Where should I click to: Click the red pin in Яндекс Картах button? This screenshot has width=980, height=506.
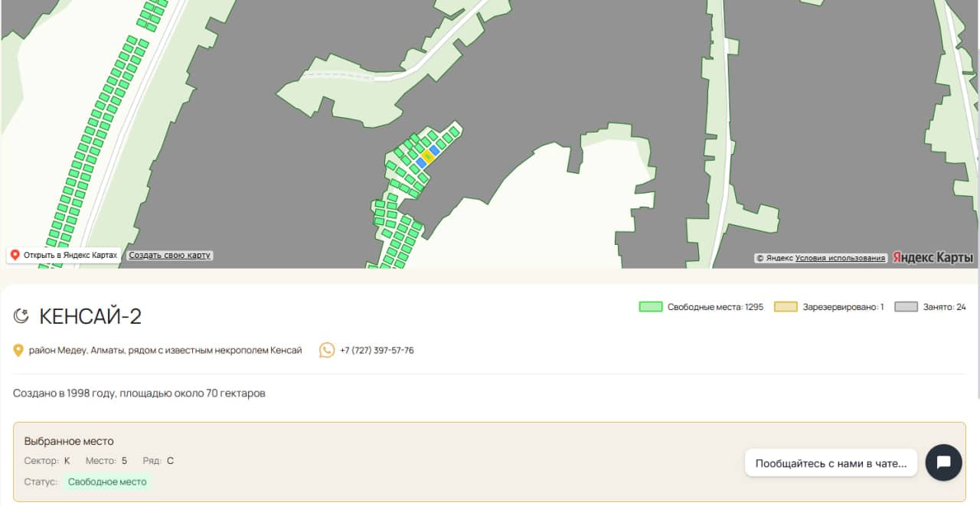pyautogui.click(x=15, y=255)
